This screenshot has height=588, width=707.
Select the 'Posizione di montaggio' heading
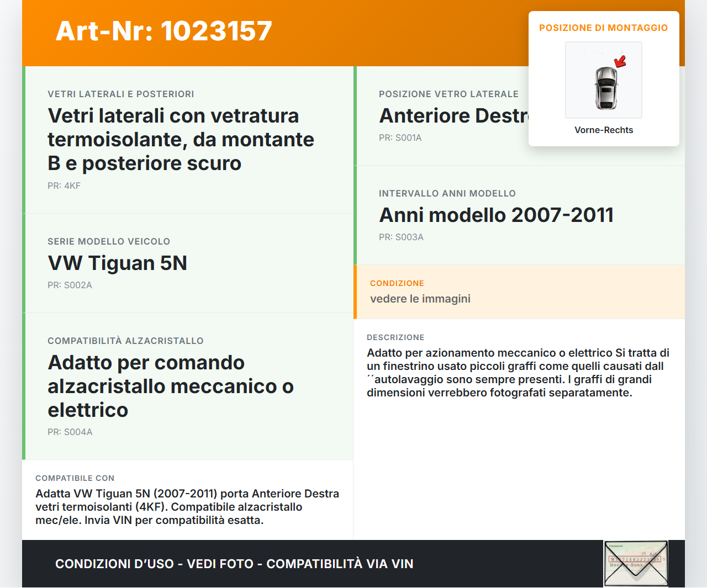click(x=603, y=28)
